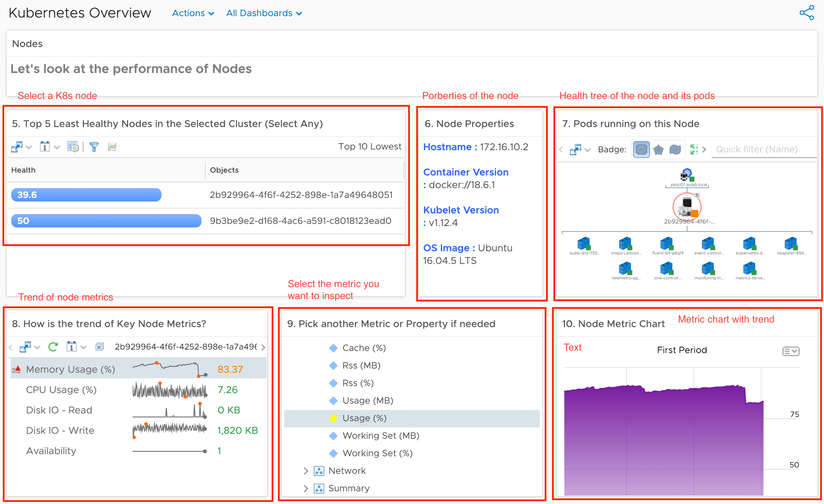This screenshot has height=504, width=824.
Task: Click the 39.6 health score bar
Action: (x=86, y=195)
